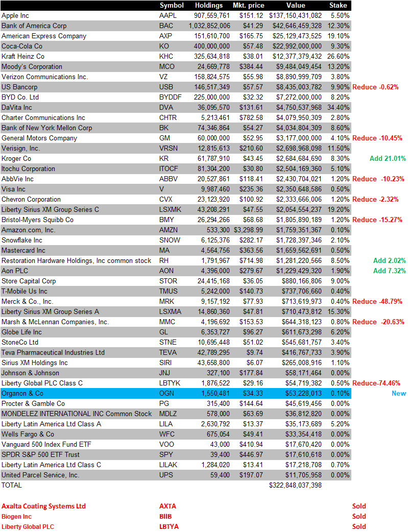Select the '1,032,852,006' holdings cell

209,26
